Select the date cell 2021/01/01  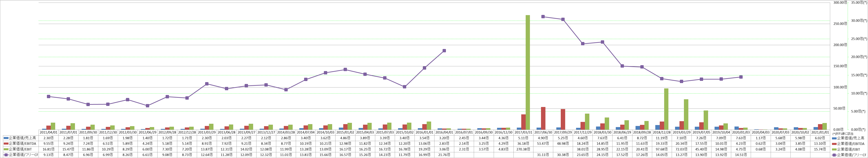[820, 132]
